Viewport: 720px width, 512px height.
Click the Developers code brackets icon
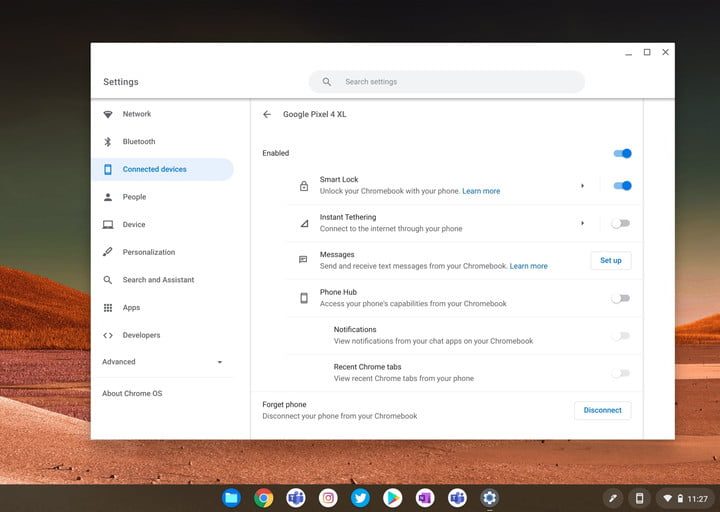click(x=108, y=335)
